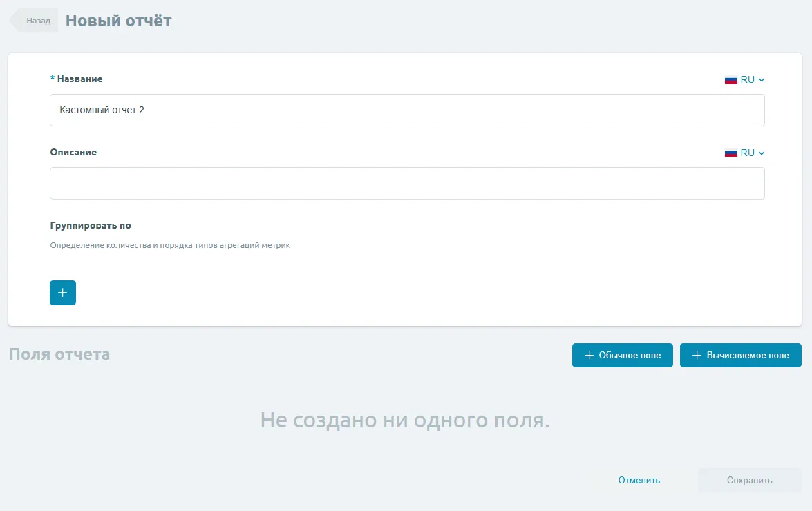The height and width of the screenshot is (511, 812).
Task: Go back using the Назад button
Action: click(x=37, y=21)
